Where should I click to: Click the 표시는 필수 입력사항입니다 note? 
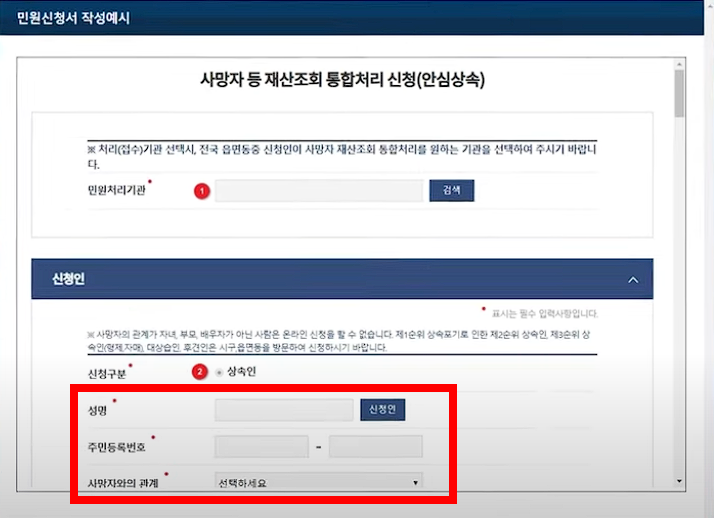[x=545, y=314]
